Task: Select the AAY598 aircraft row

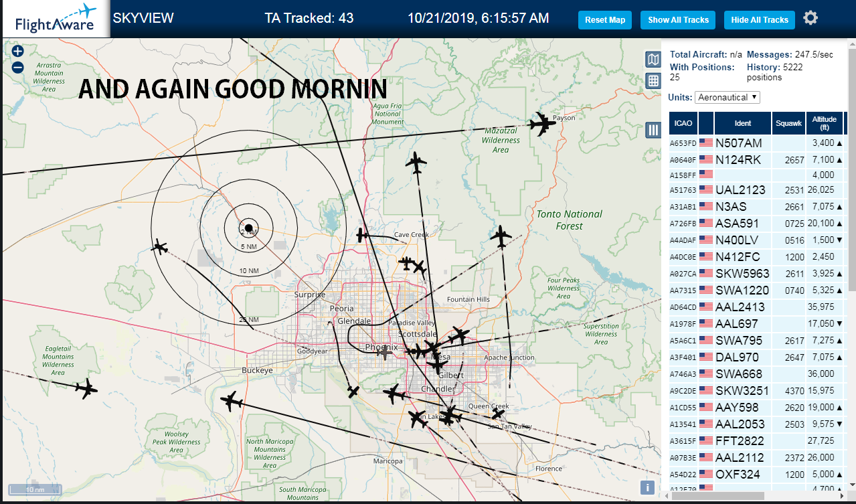Action: pyautogui.click(x=757, y=407)
